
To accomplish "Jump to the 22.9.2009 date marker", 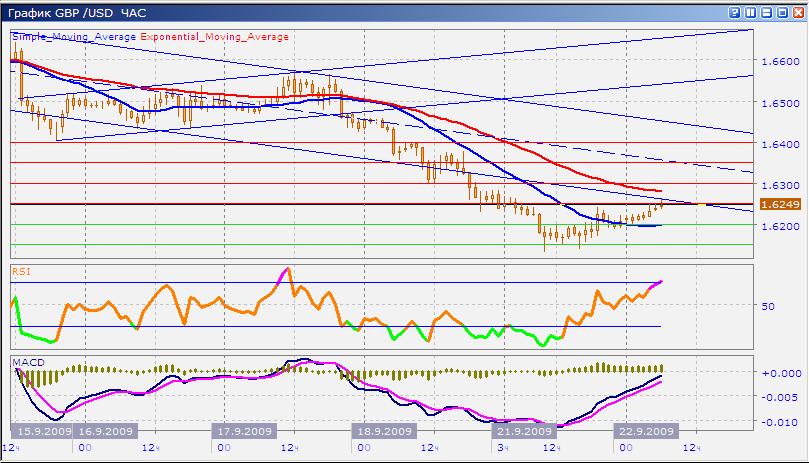I will click(642, 432).
